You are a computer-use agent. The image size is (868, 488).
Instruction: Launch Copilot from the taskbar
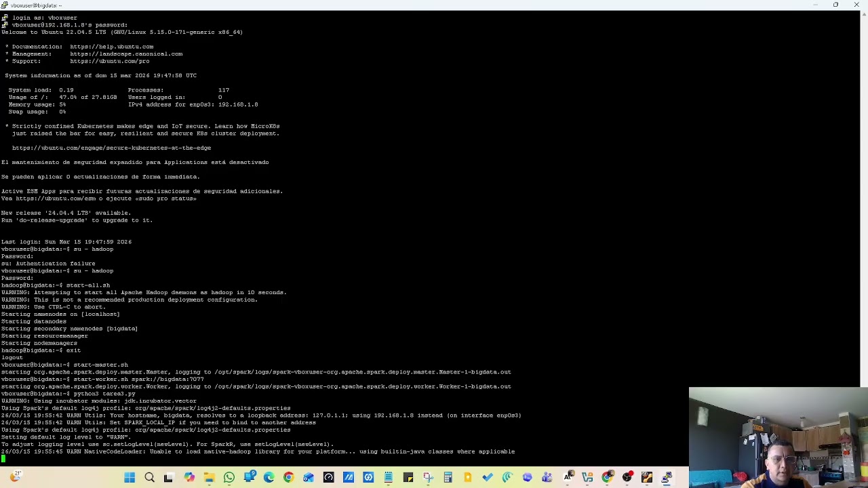(x=189, y=478)
